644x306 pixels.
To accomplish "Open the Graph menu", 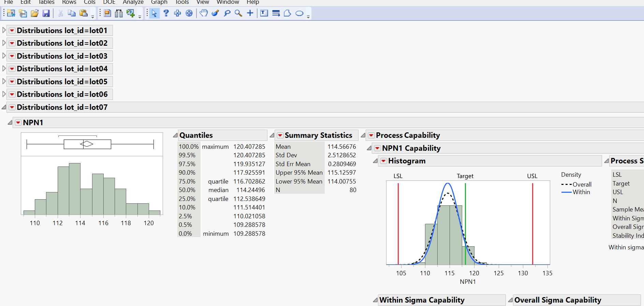I will tap(159, 2).
